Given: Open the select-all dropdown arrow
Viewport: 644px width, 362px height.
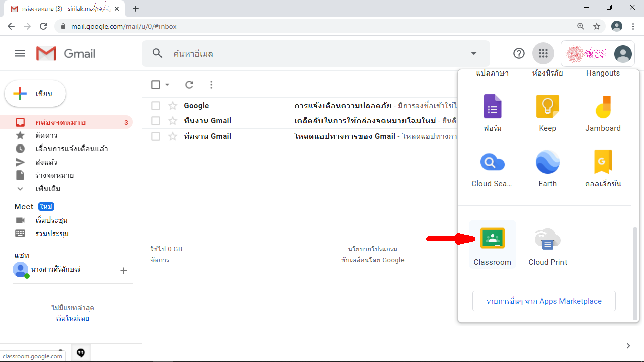Looking at the screenshot, I should (168, 85).
